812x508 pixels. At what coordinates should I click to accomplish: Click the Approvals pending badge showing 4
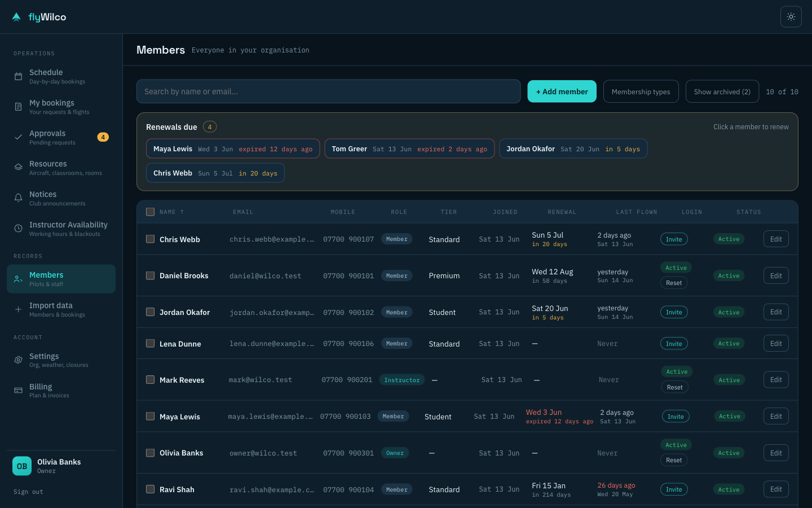click(x=103, y=137)
